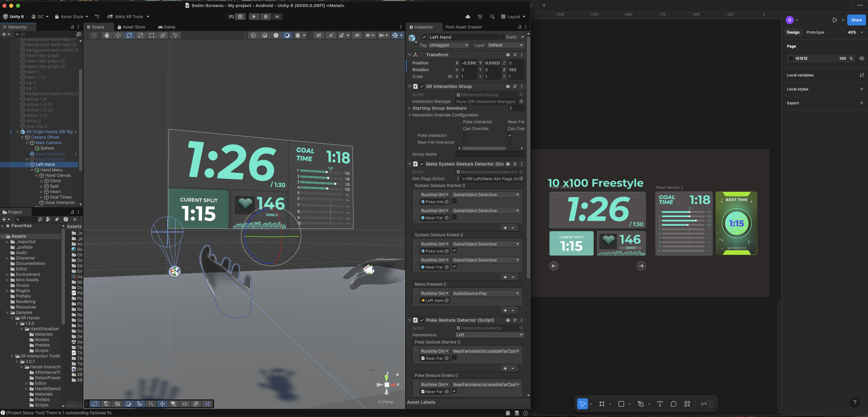Screen dimensions: 868x417
Task: Select Goal Times in the Hierarchy
Action: coord(60,197)
